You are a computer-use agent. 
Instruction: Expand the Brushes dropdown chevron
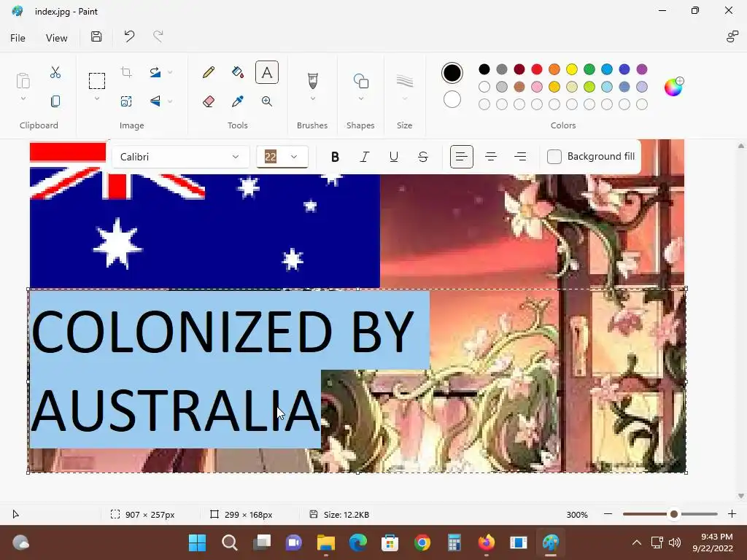pyautogui.click(x=312, y=98)
